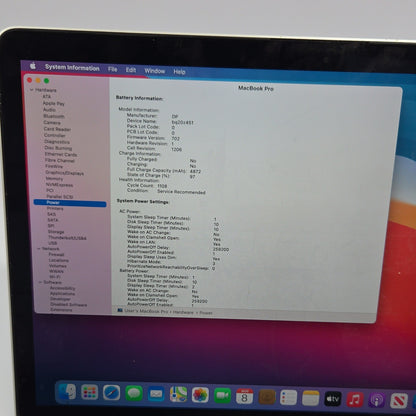Viewport: 416px width, 416px height.
Task: Open Music app in the Dock
Action: 355,399
